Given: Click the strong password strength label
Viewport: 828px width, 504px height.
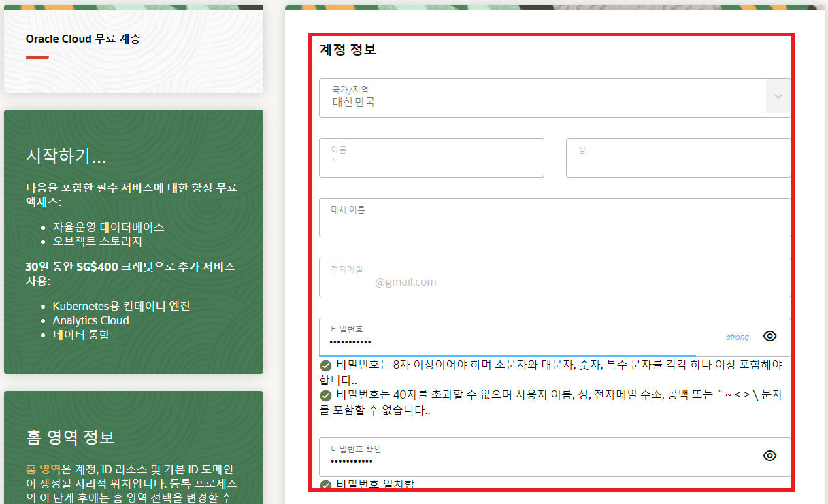Looking at the screenshot, I should (738, 337).
